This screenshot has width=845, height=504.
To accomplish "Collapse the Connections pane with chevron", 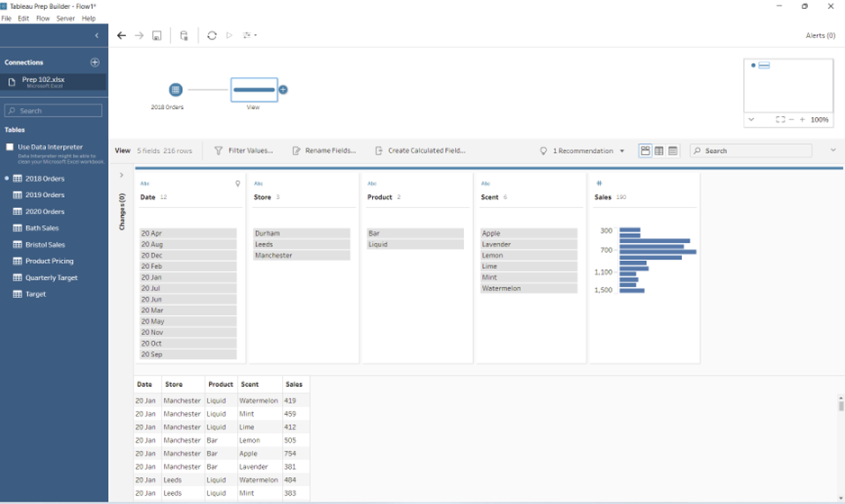I will tap(97, 35).
